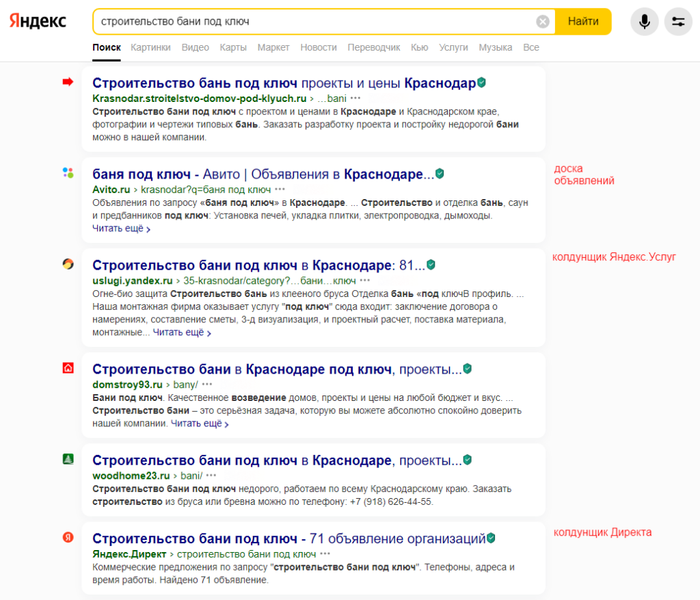Click the Avito.ru domain link
700x600 pixels.
111,190
